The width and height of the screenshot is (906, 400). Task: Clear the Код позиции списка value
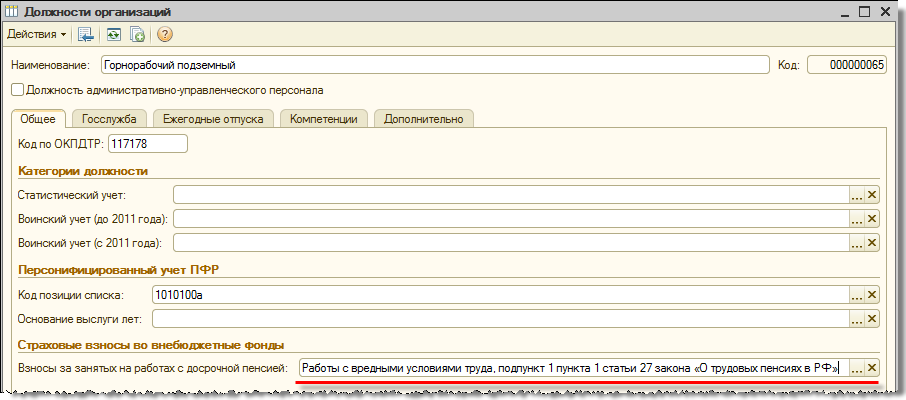point(872,295)
